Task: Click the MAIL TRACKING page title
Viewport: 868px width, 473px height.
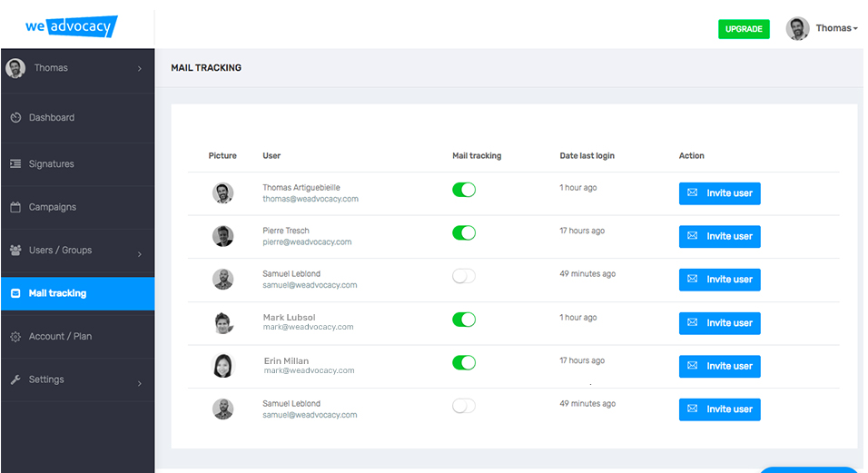Action: [x=206, y=67]
